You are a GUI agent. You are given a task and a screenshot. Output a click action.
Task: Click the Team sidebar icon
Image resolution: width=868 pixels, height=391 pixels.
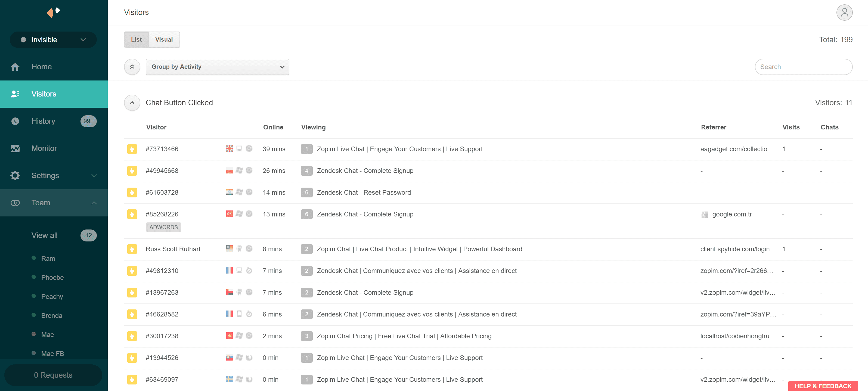pyautogui.click(x=15, y=202)
